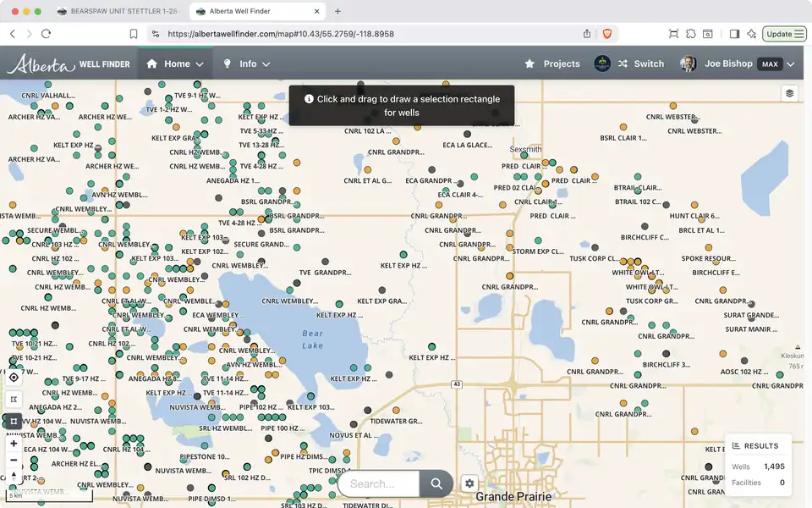Click the NOVUS ET AL ... well label
This screenshot has height=508, width=812.
click(x=354, y=435)
